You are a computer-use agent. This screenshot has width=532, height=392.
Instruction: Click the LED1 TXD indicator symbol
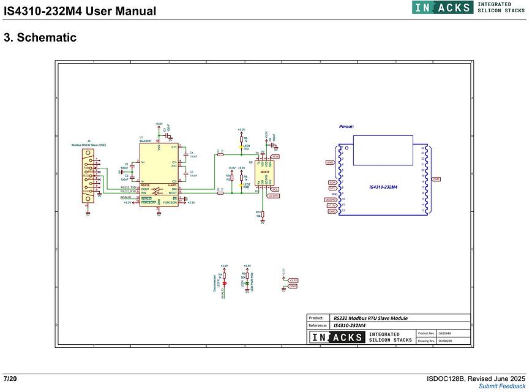241,148
